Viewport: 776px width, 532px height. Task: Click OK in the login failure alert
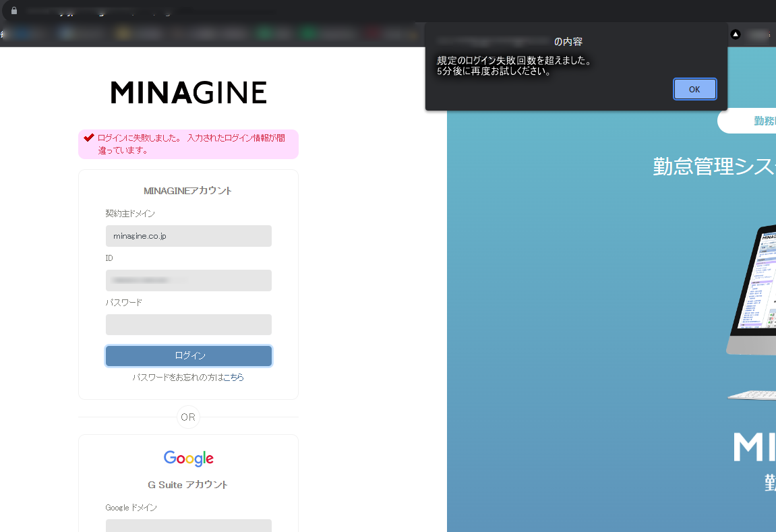[x=694, y=89]
